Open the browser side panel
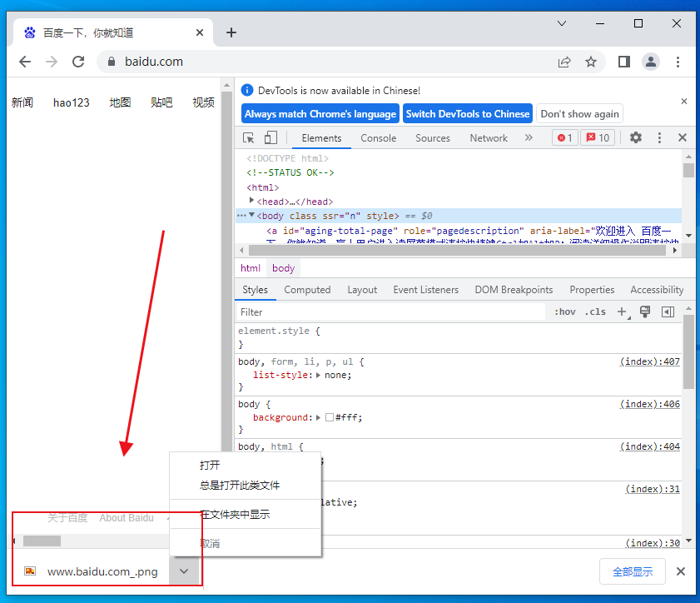Viewport: 700px width, 603px height. [x=624, y=62]
